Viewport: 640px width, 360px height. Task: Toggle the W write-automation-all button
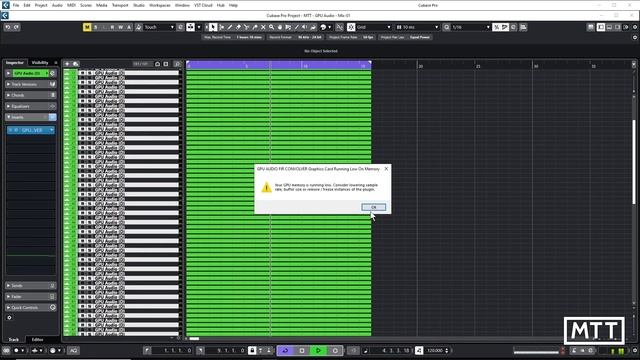[121, 27]
